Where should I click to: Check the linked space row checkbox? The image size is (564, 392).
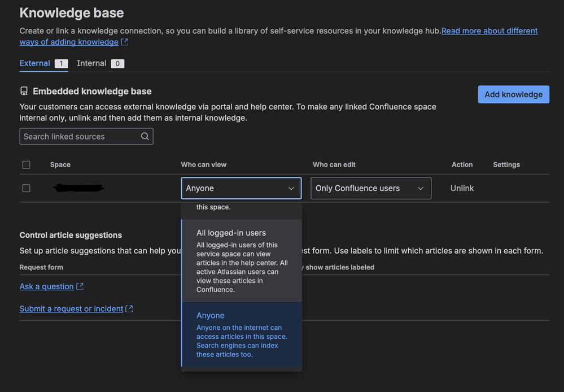[x=26, y=188]
